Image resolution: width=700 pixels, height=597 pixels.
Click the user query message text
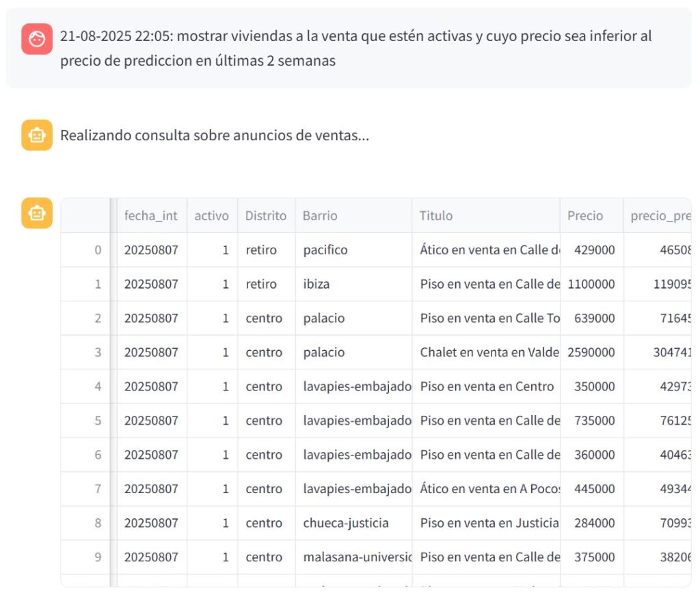coord(355,48)
